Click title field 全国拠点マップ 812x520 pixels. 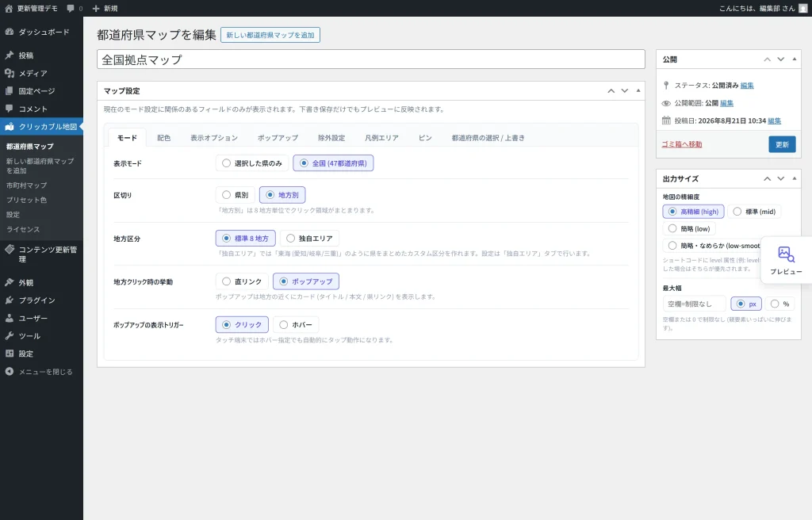click(371, 59)
